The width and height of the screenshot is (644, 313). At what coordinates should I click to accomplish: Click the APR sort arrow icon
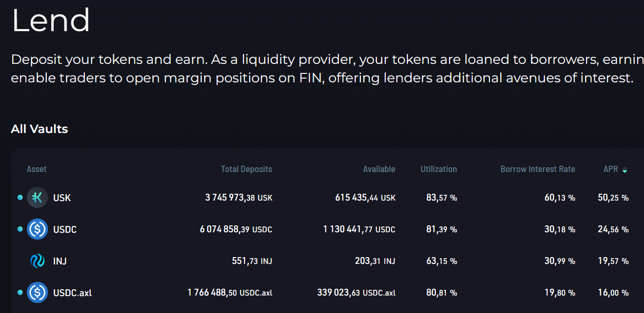pos(625,170)
